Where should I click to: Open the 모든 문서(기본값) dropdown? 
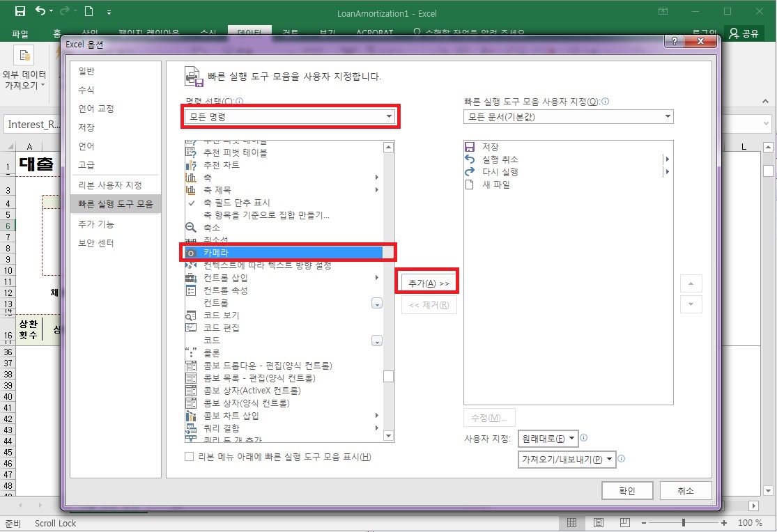(x=569, y=117)
